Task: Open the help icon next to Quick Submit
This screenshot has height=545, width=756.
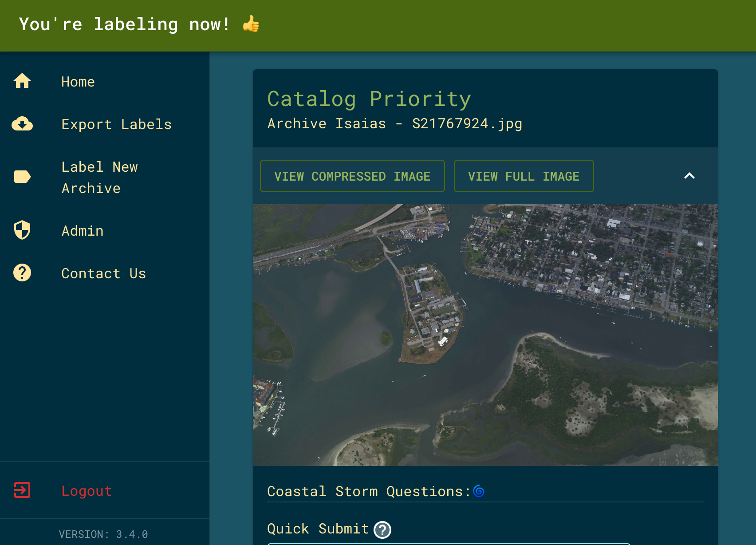Action: tap(382, 529)
